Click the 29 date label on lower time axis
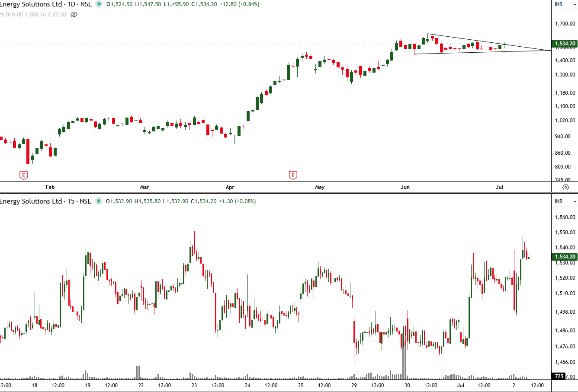578x392 pixels. pyautogui.click(x=354, y=386)
